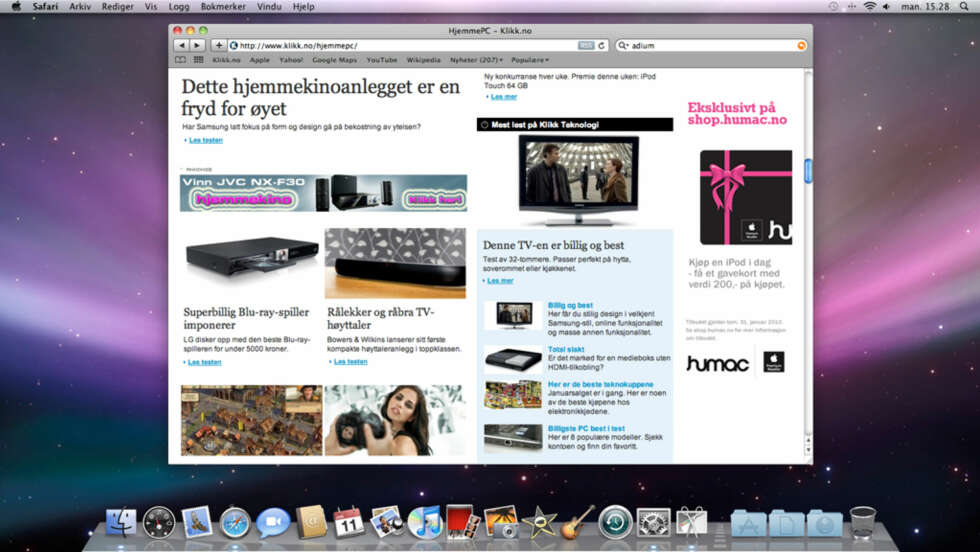Show all bookmarks with the book icon

pos(181,60)
